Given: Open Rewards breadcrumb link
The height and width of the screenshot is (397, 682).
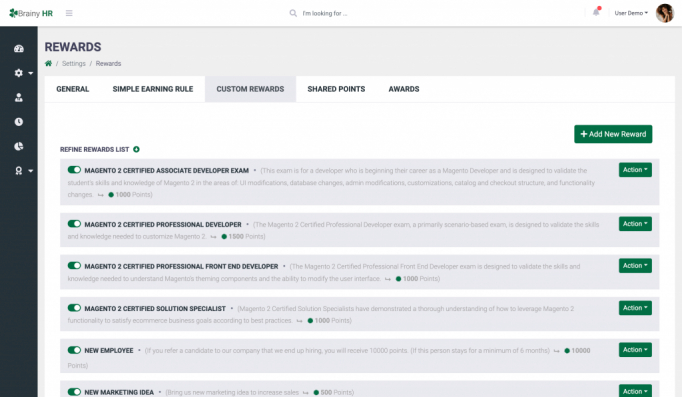Looking at the screenshot, I should [x=108, y=63].
